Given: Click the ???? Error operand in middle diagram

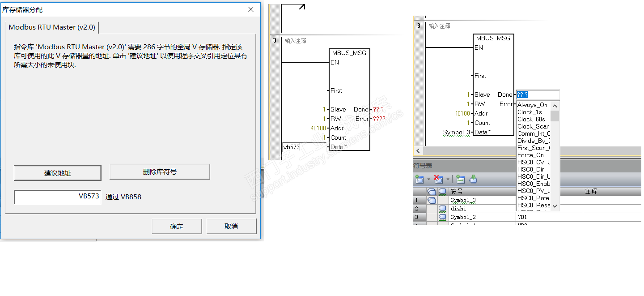Looking at the screenshot, I should click(x=379, y=119).
